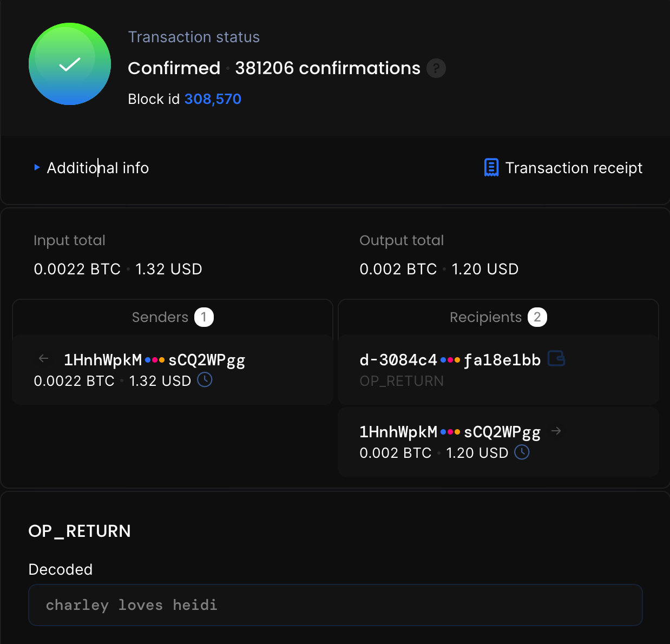The height and width of the screenshot is (644, 670).
Task: Click the wallet icon next to d-3084c4 output
Action: 556,359
